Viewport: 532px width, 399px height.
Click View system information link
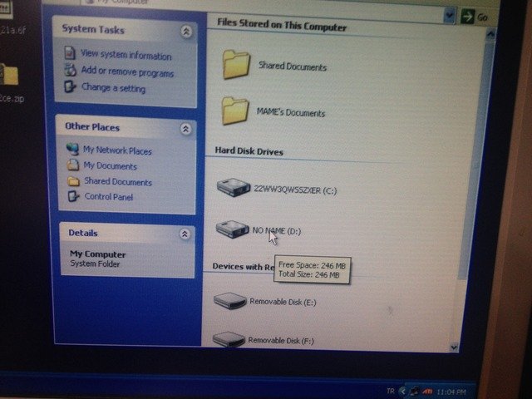125,56
